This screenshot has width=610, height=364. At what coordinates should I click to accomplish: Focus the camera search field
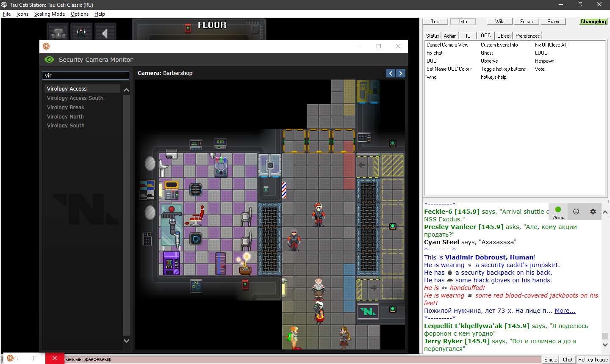[86, 75]
